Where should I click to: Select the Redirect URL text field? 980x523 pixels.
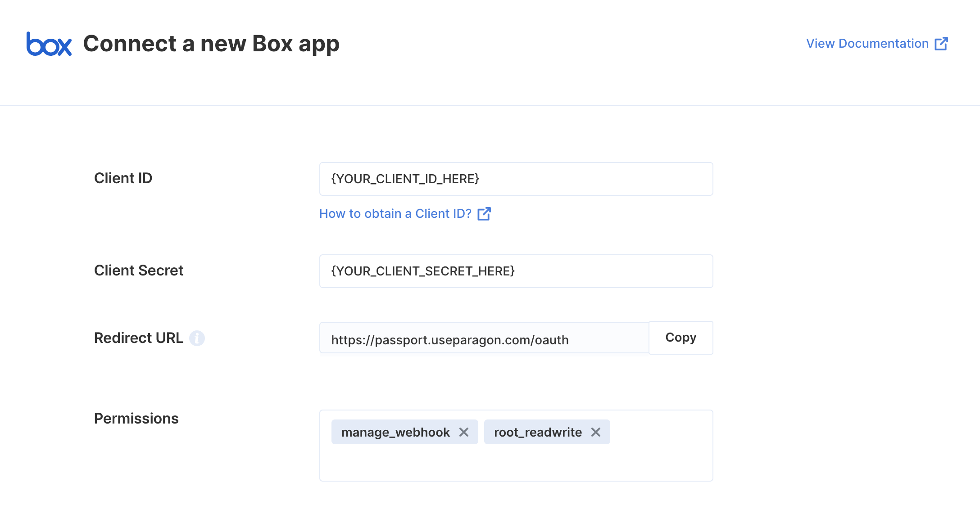click(484, 338)
